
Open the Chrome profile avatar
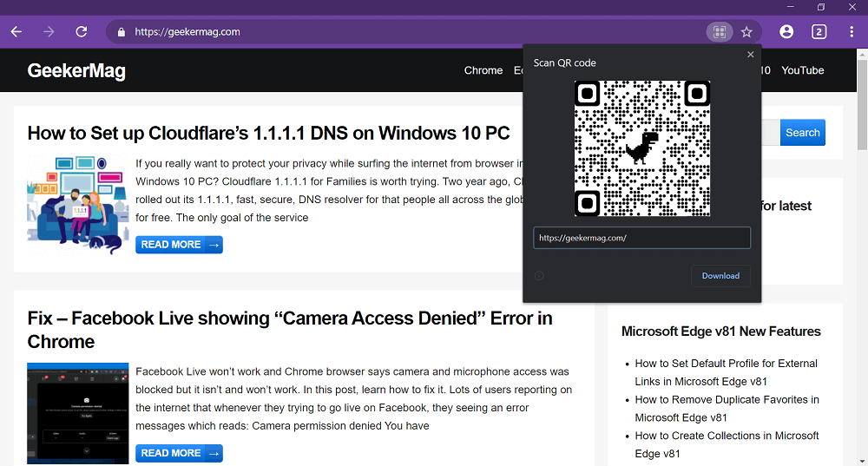(x=786, y=31)
